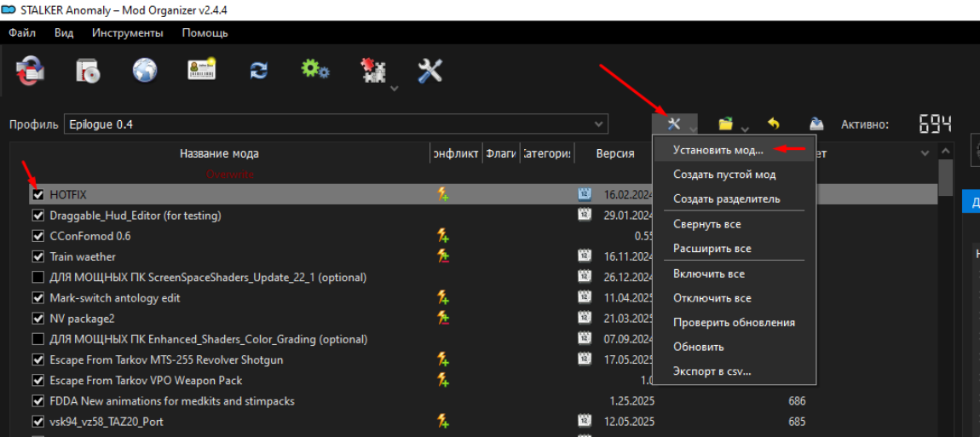Click the mod list tools wrench icon
The width and height of the screenshot is (980, 437).
(x=673, y=124)
